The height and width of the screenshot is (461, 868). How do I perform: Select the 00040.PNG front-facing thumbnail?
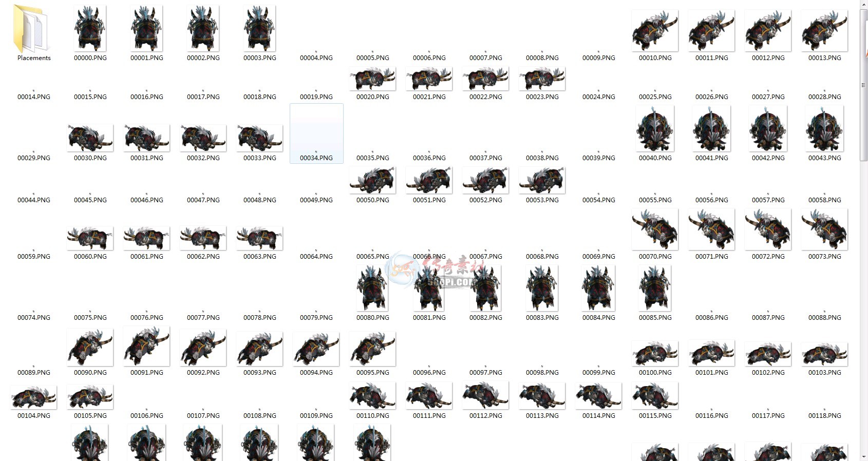tap(655, 128)
